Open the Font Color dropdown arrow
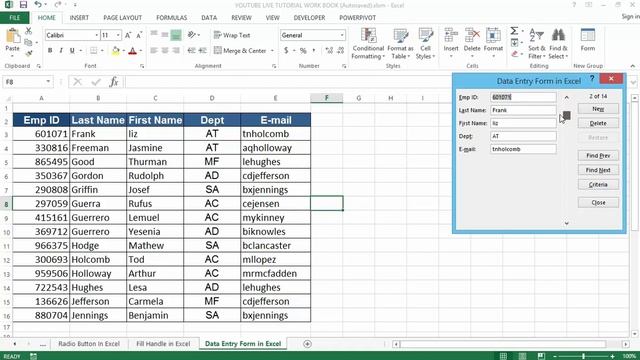The image size is (640, 360). coord(141,51)
